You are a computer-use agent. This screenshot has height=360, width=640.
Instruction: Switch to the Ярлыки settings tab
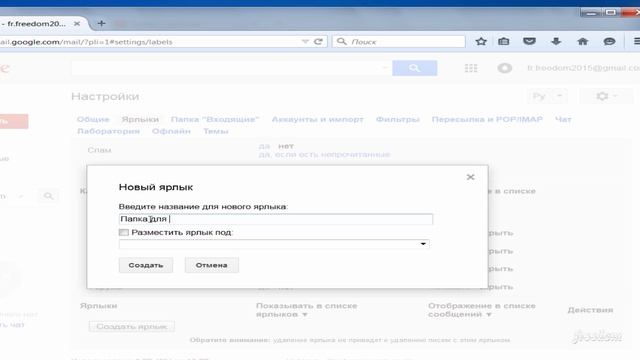click(140, 120)
